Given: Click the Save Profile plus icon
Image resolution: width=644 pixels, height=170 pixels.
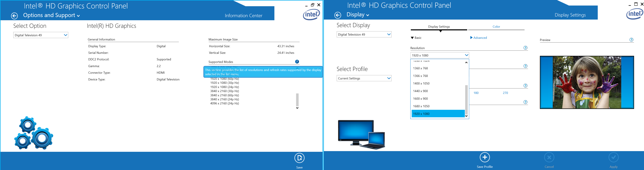Looking at the screenshot, I should click(485, 157).
